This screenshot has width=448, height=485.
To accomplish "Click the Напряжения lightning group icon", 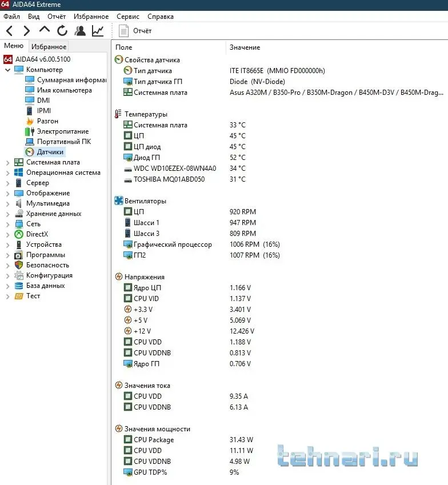I will [118, 276].
